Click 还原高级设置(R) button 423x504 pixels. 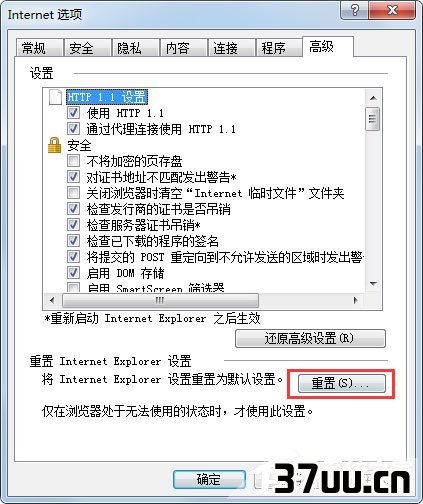(x=310, y=339)
